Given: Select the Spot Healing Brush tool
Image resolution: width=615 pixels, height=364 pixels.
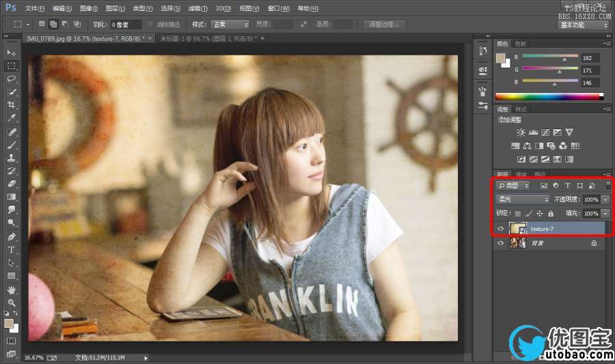Looking at the screenshot, I should click(x=12, y=132).
